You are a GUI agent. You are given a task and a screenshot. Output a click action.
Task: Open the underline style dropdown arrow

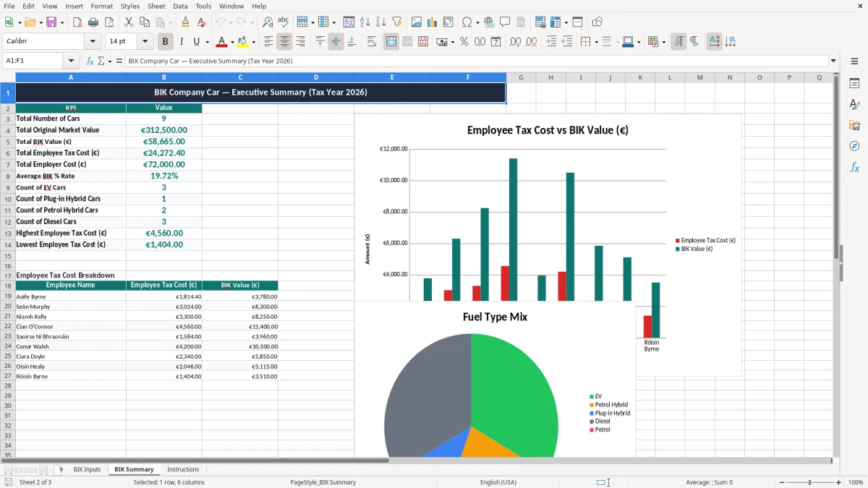tap(207, 42)
